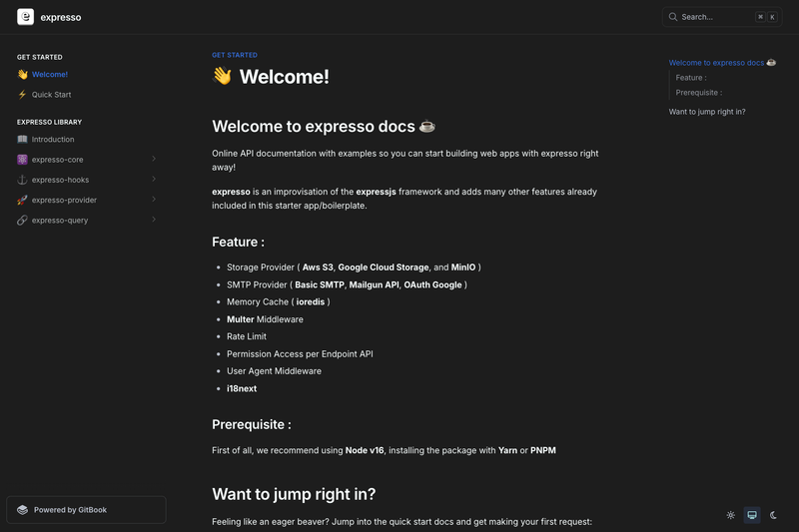
Task: Open expresso-core sidebar entry
Action: 57,160
